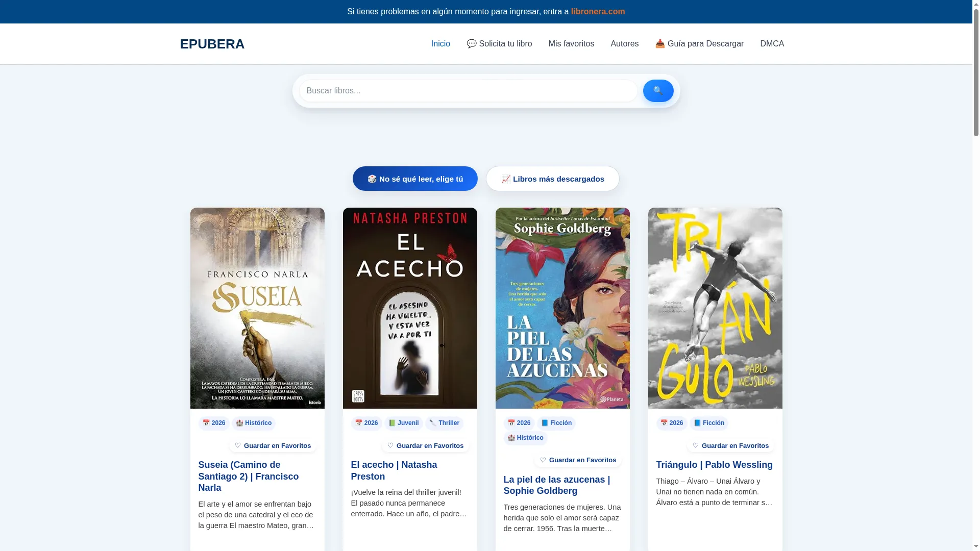Click 2026 tag under La piel de las azucenas
Viewport: 980px width, 551px height.
click(519, 423)
